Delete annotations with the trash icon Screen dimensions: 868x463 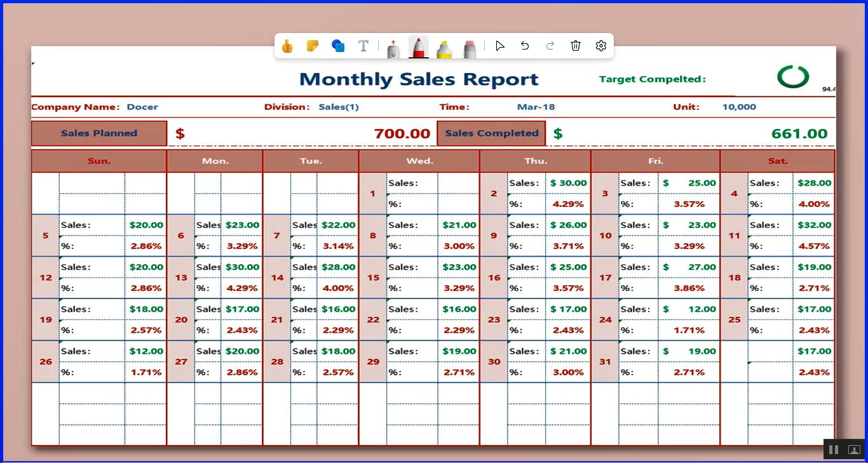[576, 46]
